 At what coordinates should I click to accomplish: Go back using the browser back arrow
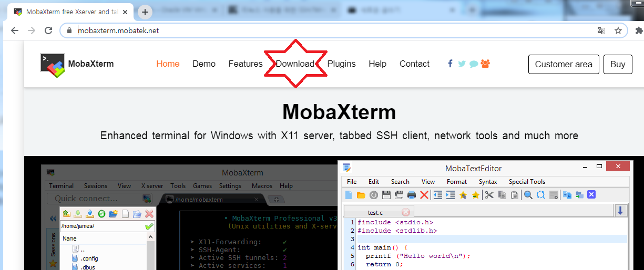pos(14,30)
